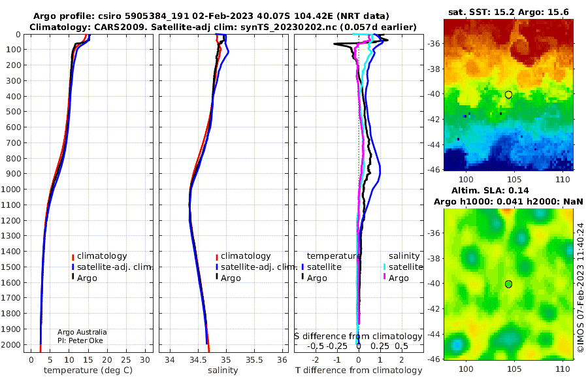588x379 pixels.
Task: Click red climatology swatch in temperature legend
Action: (x=73, y=257)
